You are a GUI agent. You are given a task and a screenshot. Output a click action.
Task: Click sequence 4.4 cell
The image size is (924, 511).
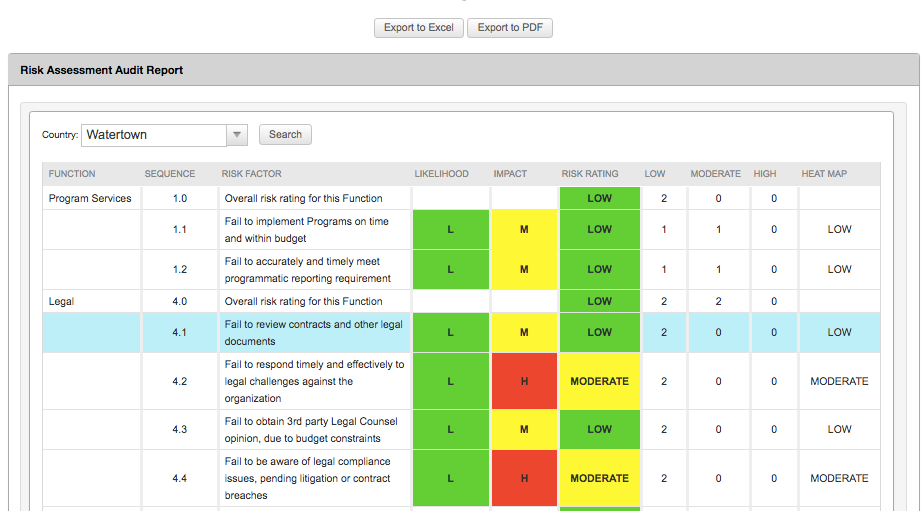[x=180, y=479]
